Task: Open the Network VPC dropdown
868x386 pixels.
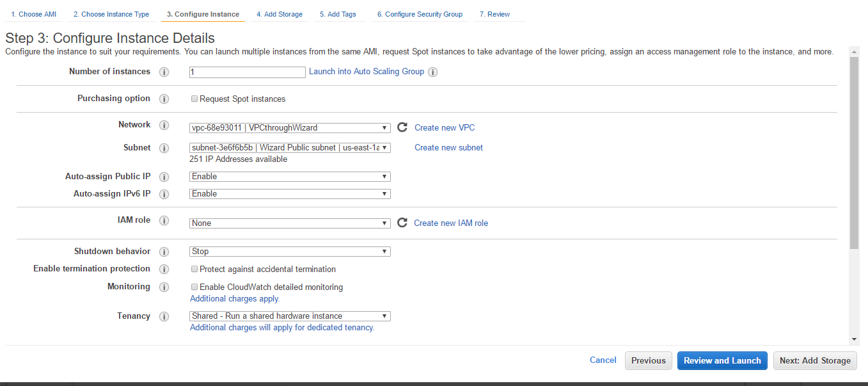Action: (x=290, y=127)
